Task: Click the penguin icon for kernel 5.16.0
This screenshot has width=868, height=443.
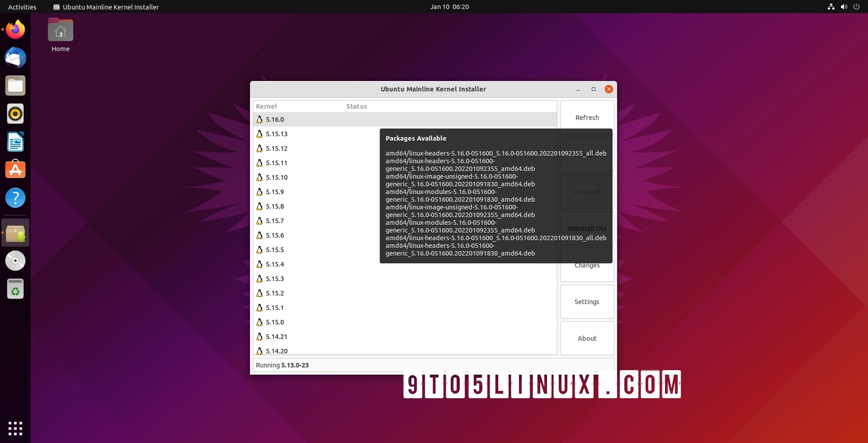Action: tap(259, 119)
